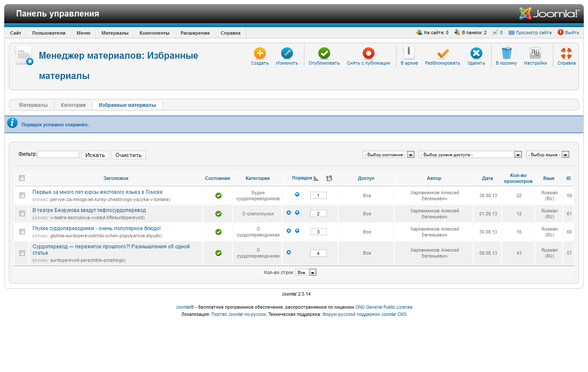Click the Очистить button

tap(129, 155)
